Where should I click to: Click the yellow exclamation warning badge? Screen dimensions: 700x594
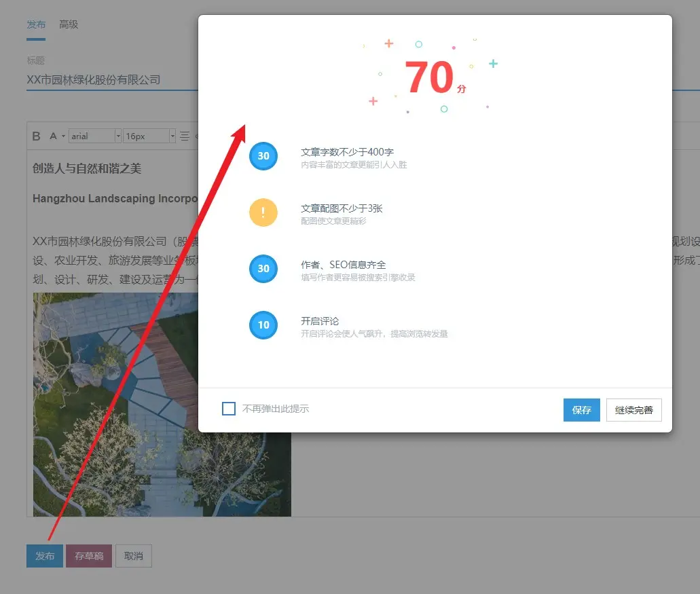(x=263, y=212)
